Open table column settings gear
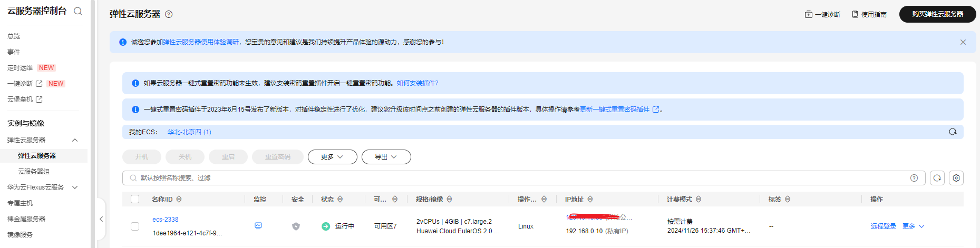 [x=956, y=178]
